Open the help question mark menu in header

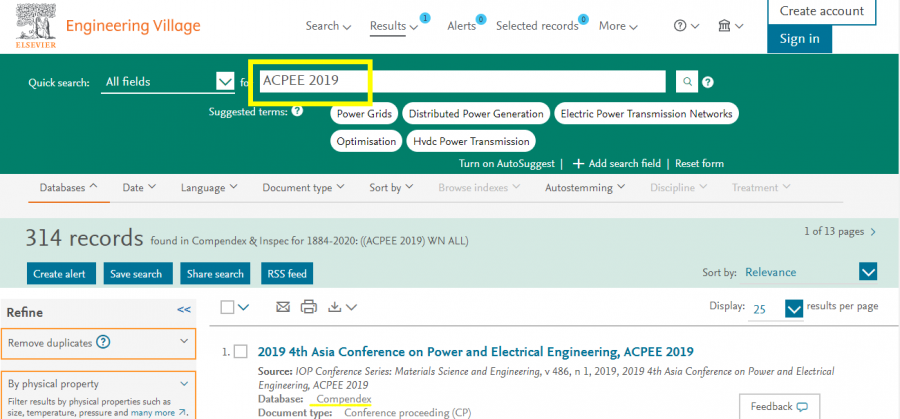click(x=686, y=26)
